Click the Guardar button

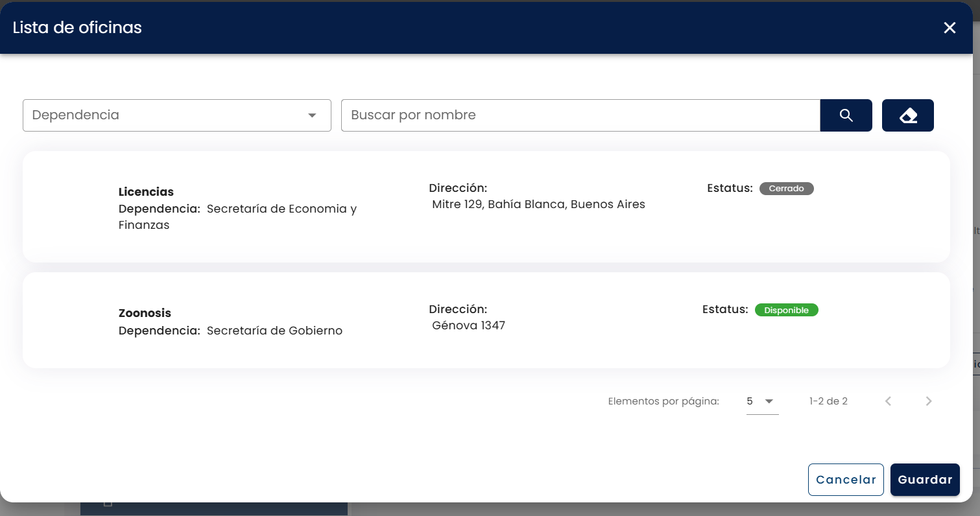tap(925, 480)
